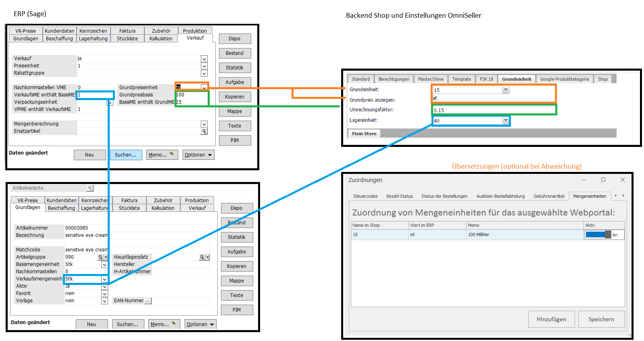The image size is (644, 341).
Task: Click the EAN-Nummer ellipsis button
Action: (x=148, y=301)
